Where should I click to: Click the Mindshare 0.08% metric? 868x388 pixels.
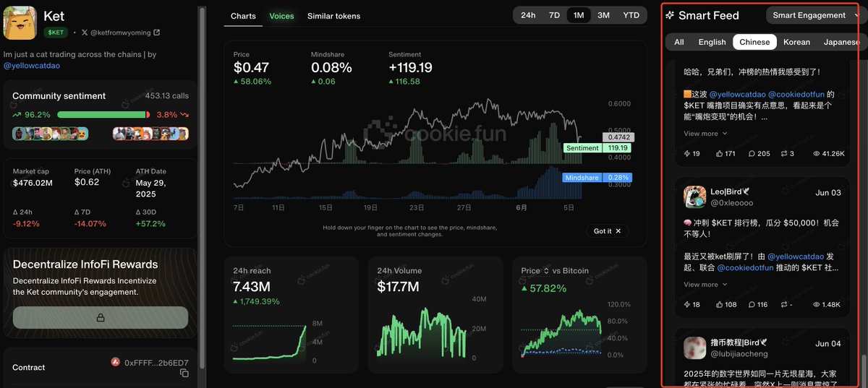tap(331, 68)
